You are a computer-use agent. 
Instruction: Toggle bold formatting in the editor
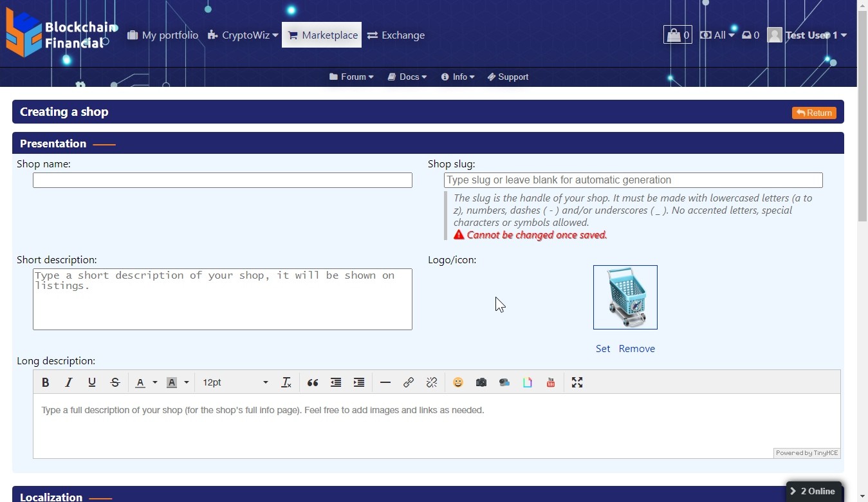click(46, 382)
